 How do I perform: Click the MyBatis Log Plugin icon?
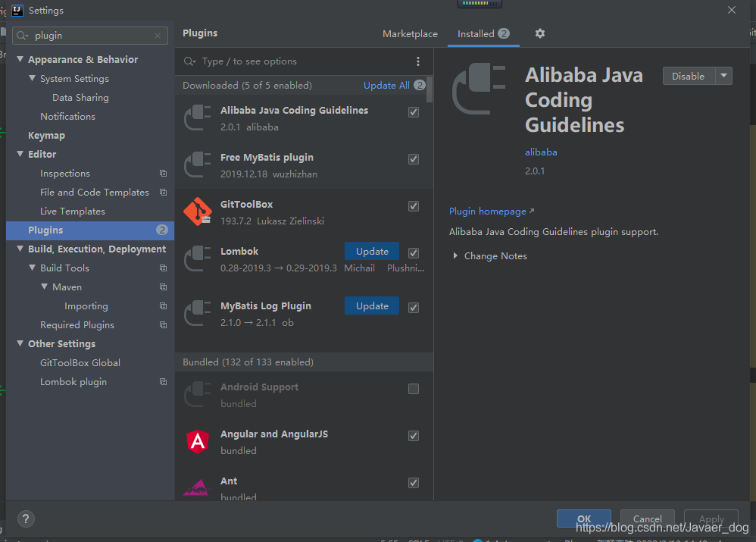coord(198,313)
